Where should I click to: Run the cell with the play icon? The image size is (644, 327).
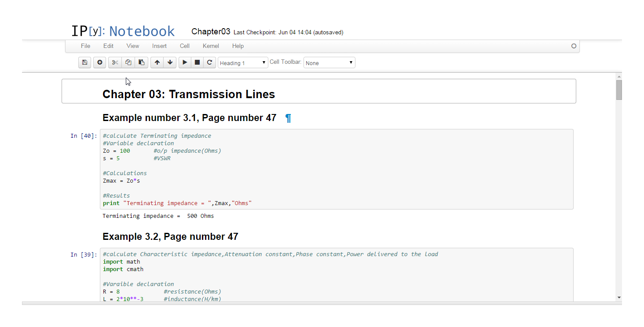click(185, 62)
